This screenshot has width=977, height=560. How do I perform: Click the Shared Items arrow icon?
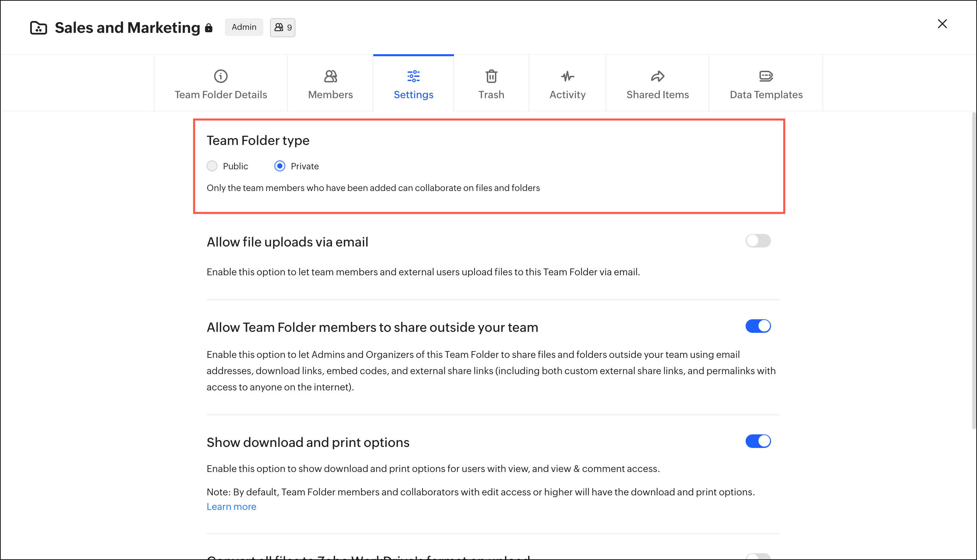[x=657, y=76]
